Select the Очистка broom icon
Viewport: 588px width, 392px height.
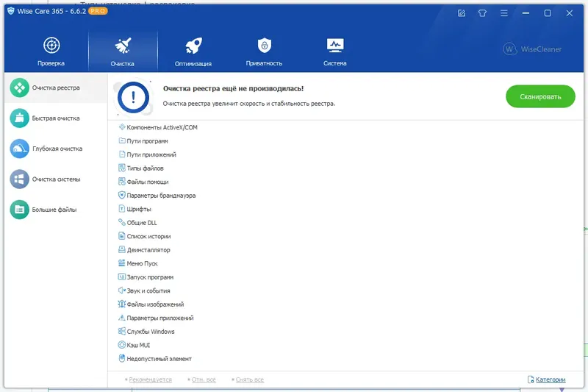point(123,46)
